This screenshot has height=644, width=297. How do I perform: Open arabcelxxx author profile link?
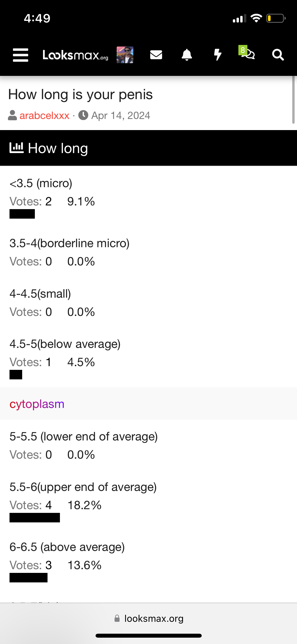pyautogui.click(x=44, y=116)
